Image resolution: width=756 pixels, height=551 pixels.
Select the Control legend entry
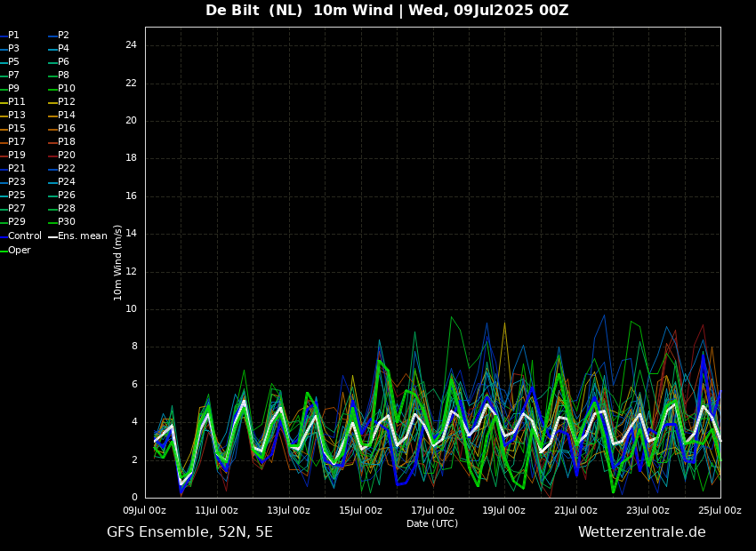click(25, 236)
